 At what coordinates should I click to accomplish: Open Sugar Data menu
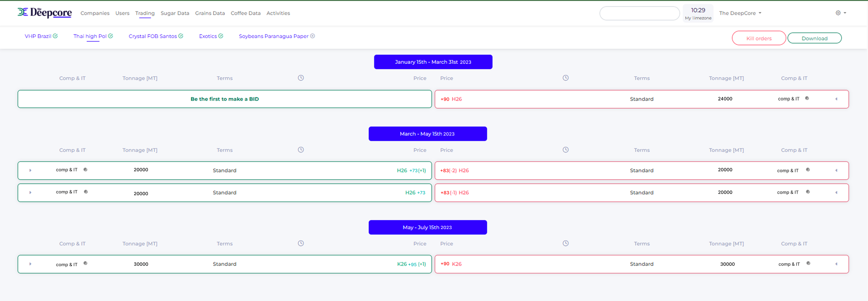click(x=175, y=13)
